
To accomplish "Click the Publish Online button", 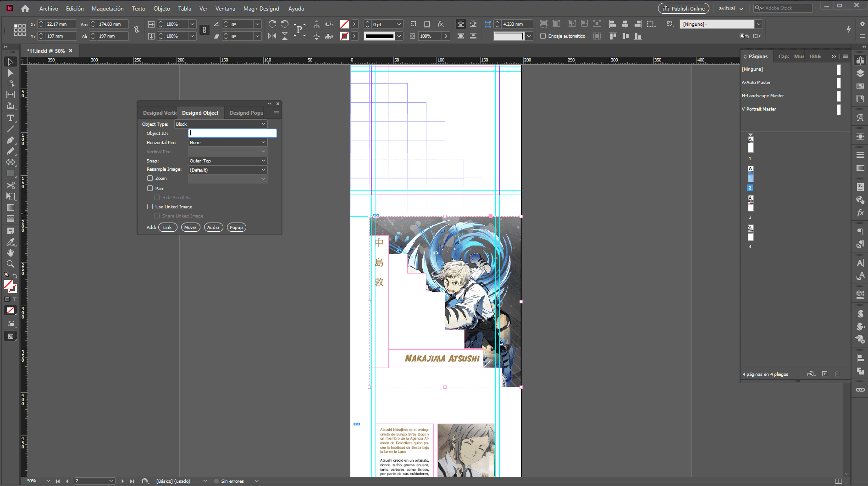I will pyautogui.click(x=683, y=8).
